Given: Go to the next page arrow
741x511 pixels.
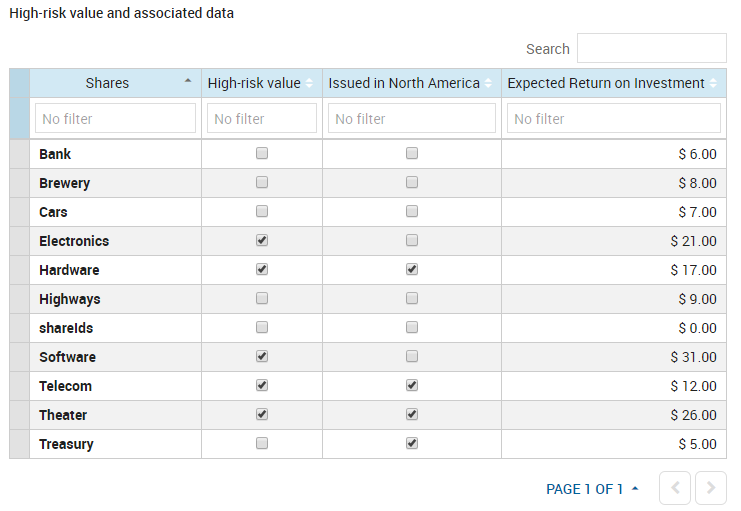Looking at the screenshot, I should pyautogui.click(x=710, y=488).
